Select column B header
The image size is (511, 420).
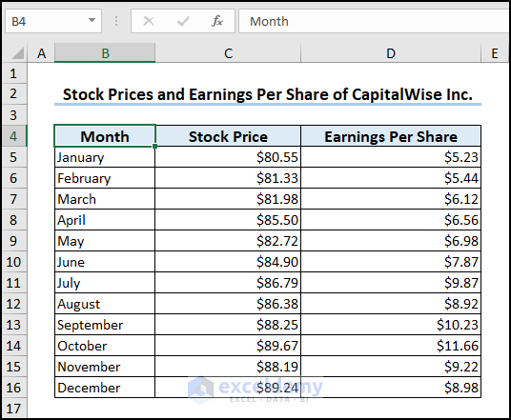(x=105, y=53)
